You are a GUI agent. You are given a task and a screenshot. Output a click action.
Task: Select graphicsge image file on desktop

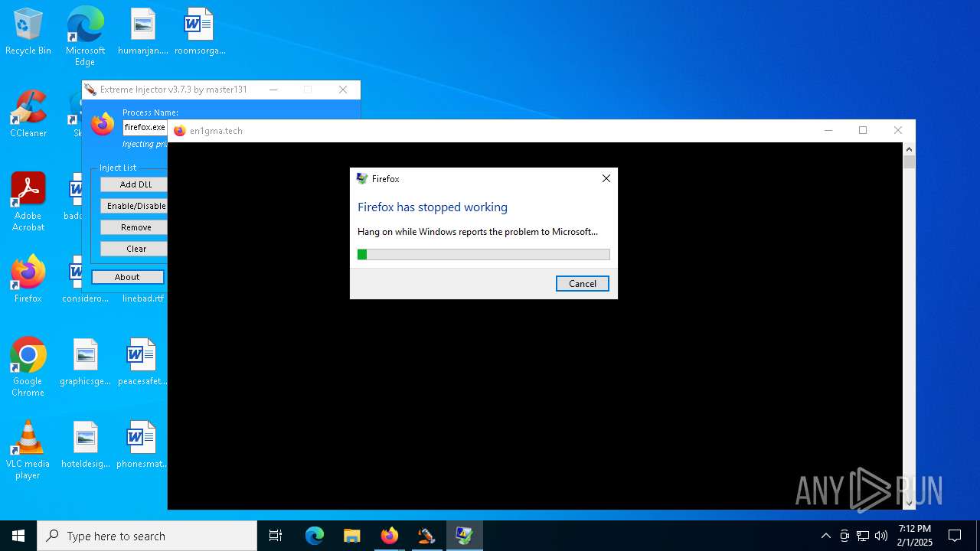(x=85, y=362)
